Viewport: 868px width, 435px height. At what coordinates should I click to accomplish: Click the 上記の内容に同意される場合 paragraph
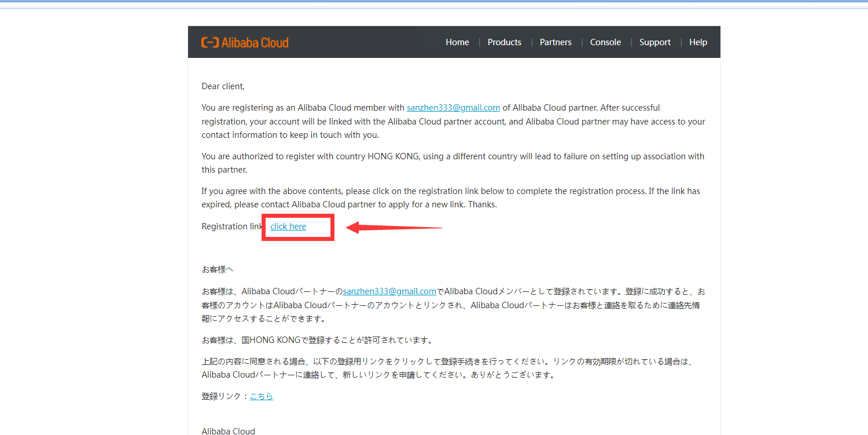[447, 368]
